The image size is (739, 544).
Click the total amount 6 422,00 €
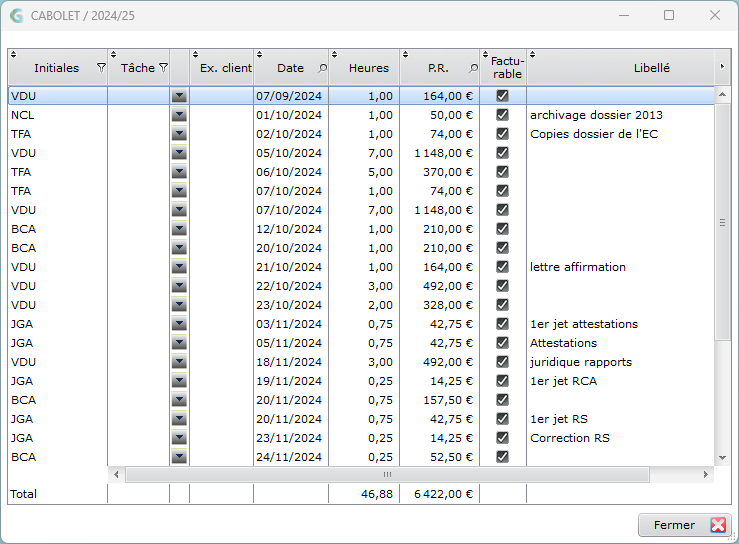(x=443, y=494)
